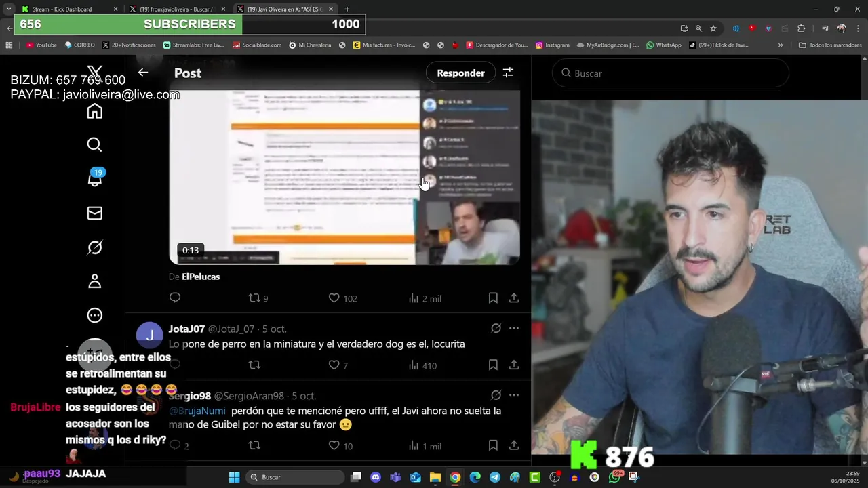Switch to Stream - Kick Dashboard tab

pos(68,9)
